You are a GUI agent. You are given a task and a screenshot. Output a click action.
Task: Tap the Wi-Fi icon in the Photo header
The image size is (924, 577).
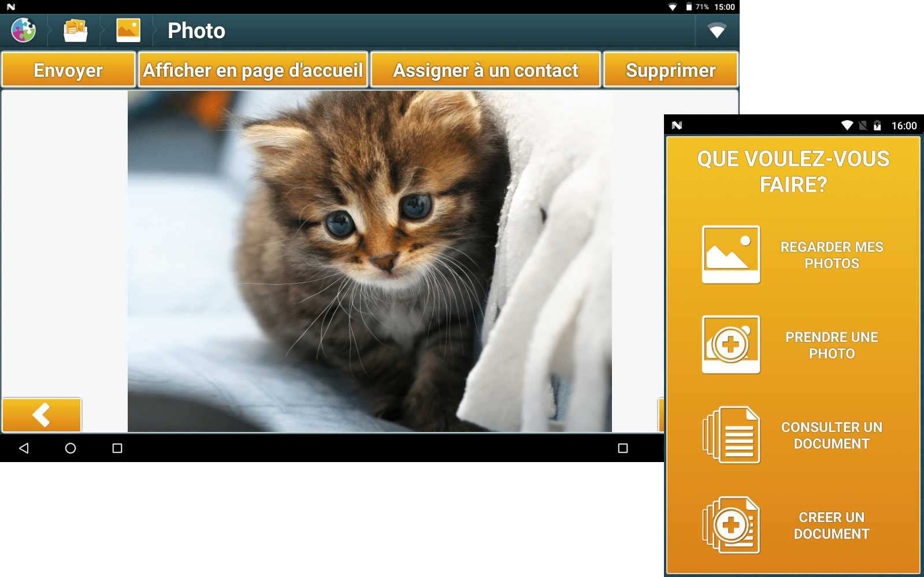[717, 31]
